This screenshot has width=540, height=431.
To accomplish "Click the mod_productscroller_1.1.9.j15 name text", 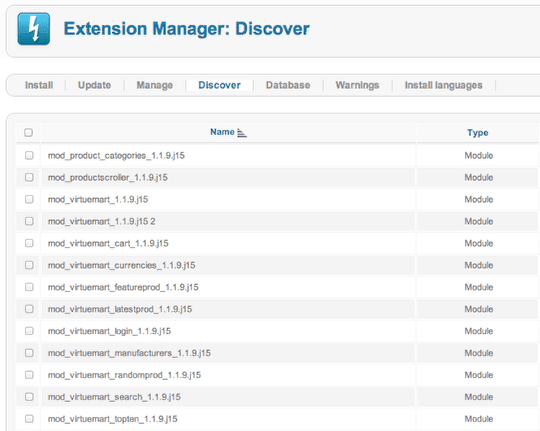I will [x=107, y=177].
